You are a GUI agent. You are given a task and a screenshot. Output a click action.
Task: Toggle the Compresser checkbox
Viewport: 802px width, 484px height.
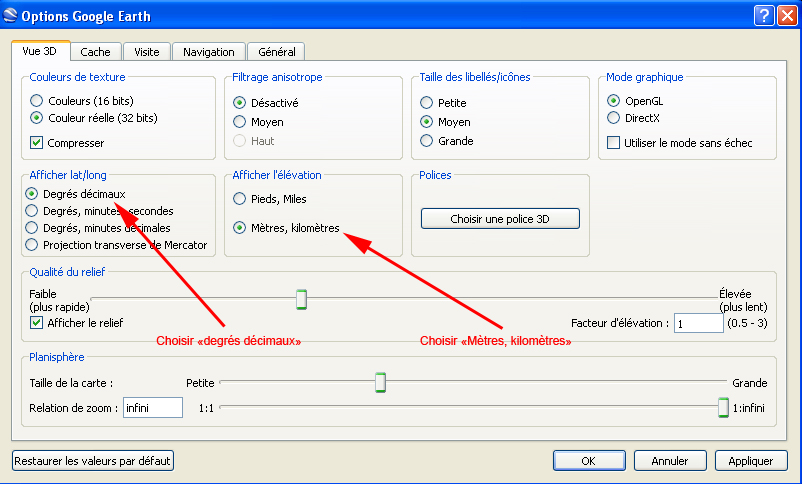point(36,142)
